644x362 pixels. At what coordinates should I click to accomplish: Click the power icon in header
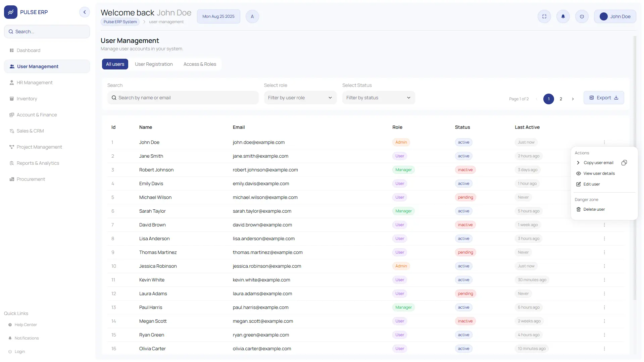click(x=582, y=16)
